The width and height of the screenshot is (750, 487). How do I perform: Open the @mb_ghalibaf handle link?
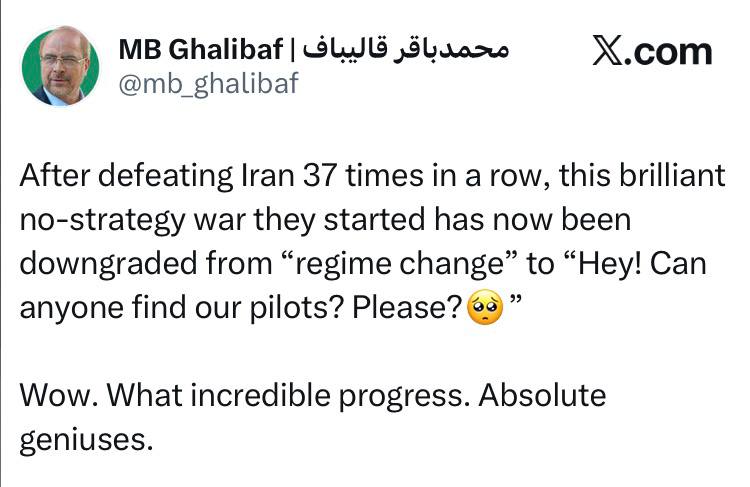[208, 85]
